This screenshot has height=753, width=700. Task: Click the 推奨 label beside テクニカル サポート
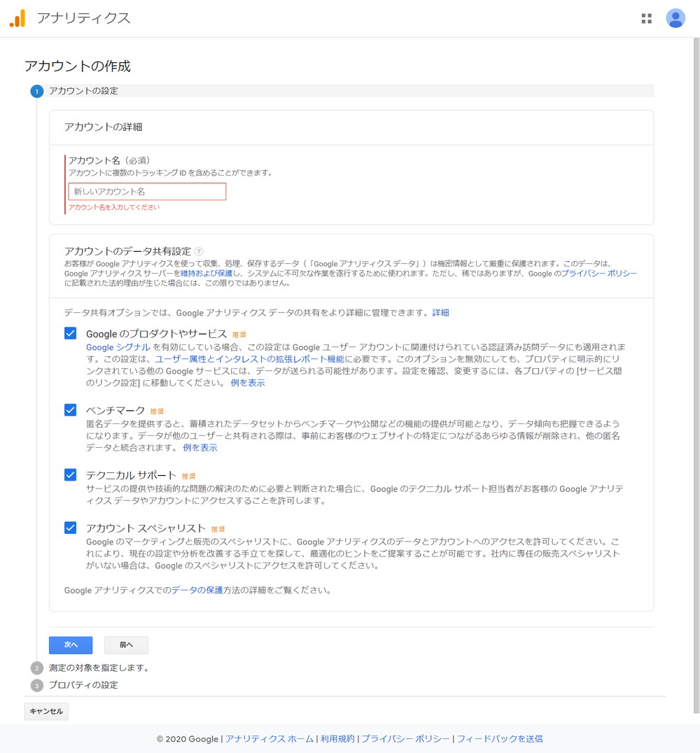(x=188, y=477)
